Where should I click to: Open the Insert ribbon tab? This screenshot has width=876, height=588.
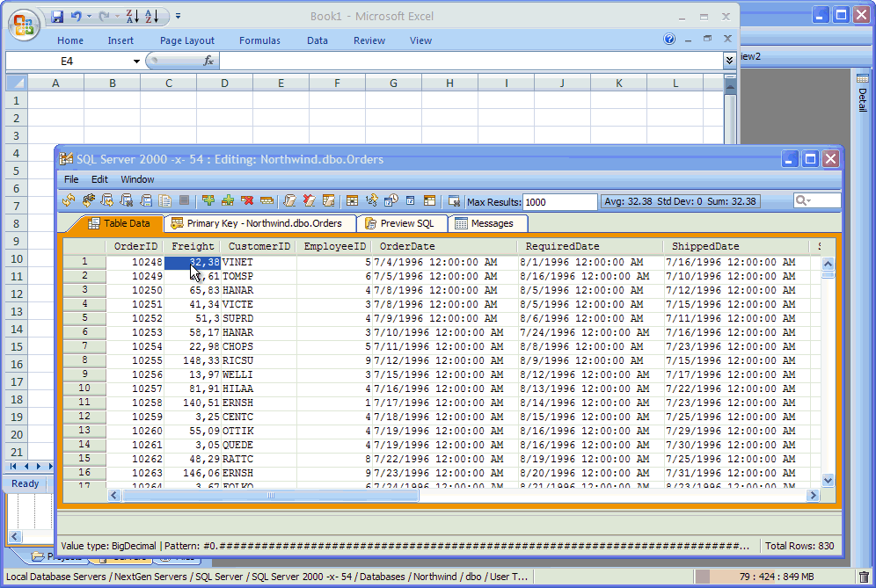120,40
